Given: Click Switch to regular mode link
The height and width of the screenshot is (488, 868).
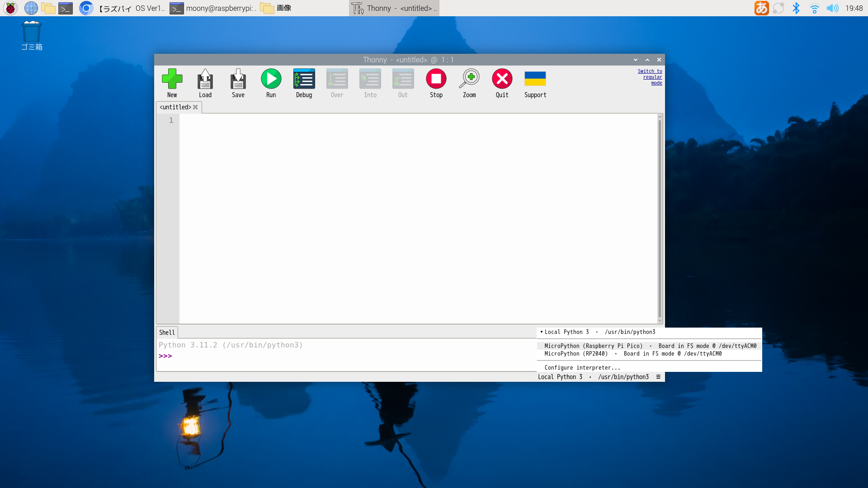Looking at the screenshot, I should click(651, 77).
